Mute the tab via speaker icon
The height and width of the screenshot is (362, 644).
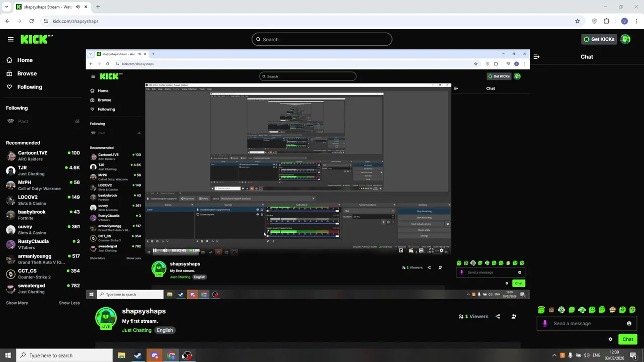(77, 7)
